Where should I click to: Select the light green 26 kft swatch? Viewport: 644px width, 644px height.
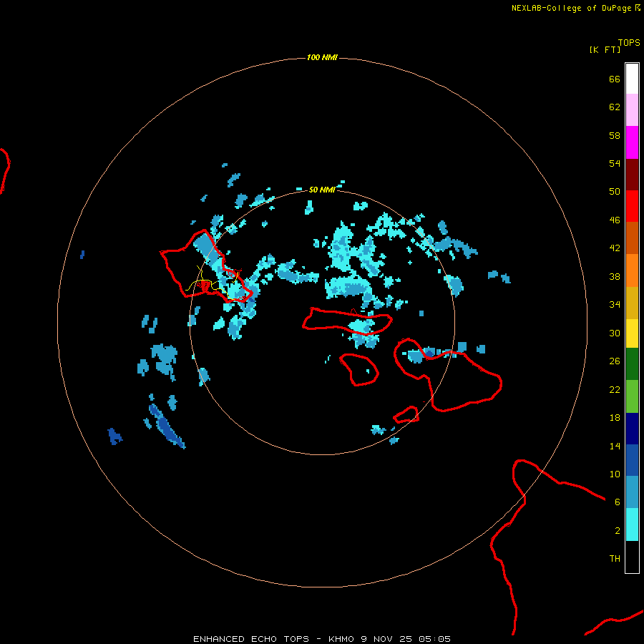[x=632, y=396]
